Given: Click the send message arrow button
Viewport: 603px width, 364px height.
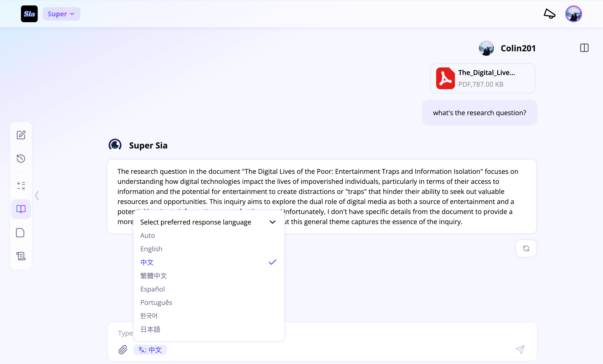Looking at the screenshot, I should click(520, 350).
